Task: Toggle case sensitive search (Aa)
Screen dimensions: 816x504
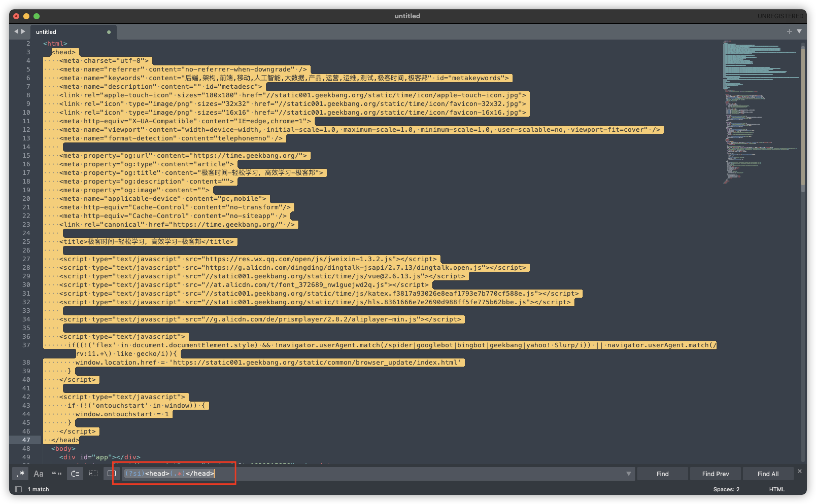Action: [38, 474]
